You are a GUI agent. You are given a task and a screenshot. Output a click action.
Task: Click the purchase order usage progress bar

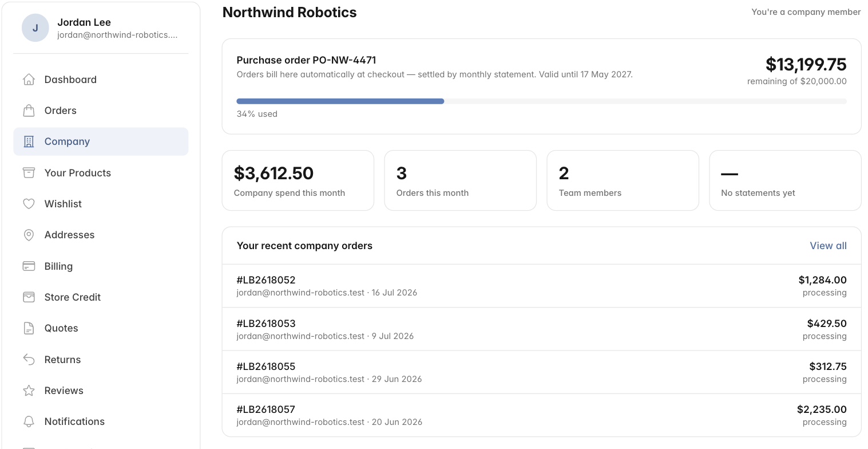coord(541,101)
